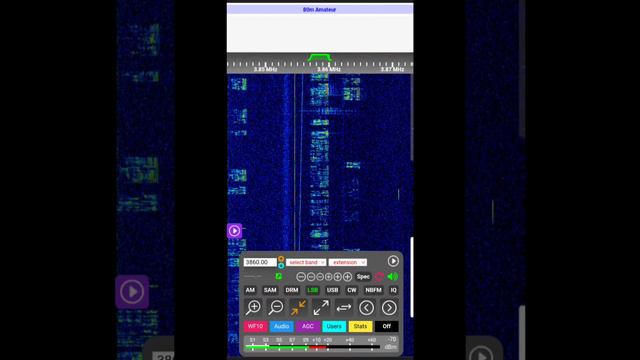Screen dimensions: 640x360
Task: Click the largest plus frequency step button
Action: click(347, 277)
